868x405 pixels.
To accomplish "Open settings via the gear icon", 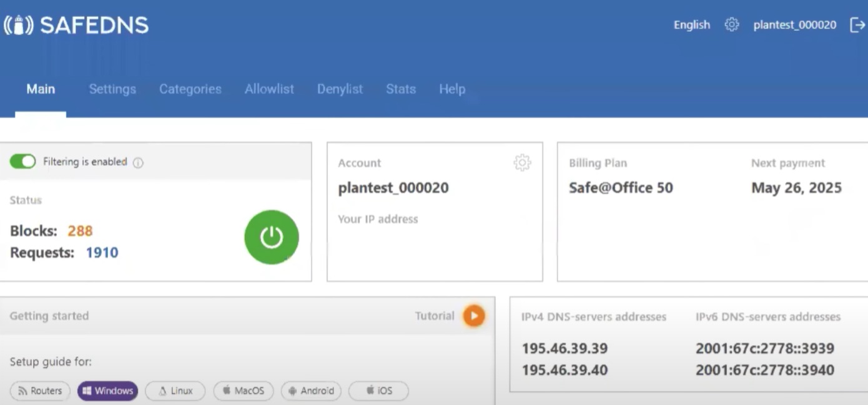I will (x=731, y=24).
